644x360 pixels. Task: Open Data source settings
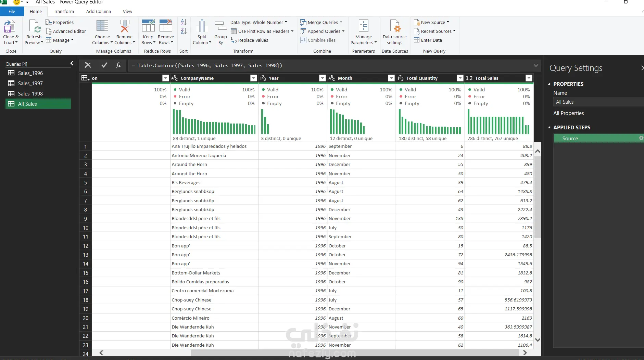click(394, 27)
